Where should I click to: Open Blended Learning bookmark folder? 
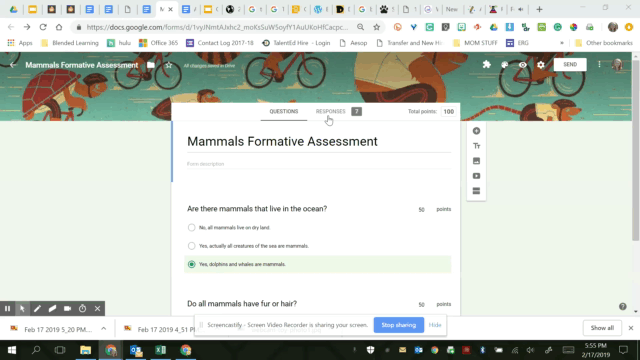(x=70, y=43)
